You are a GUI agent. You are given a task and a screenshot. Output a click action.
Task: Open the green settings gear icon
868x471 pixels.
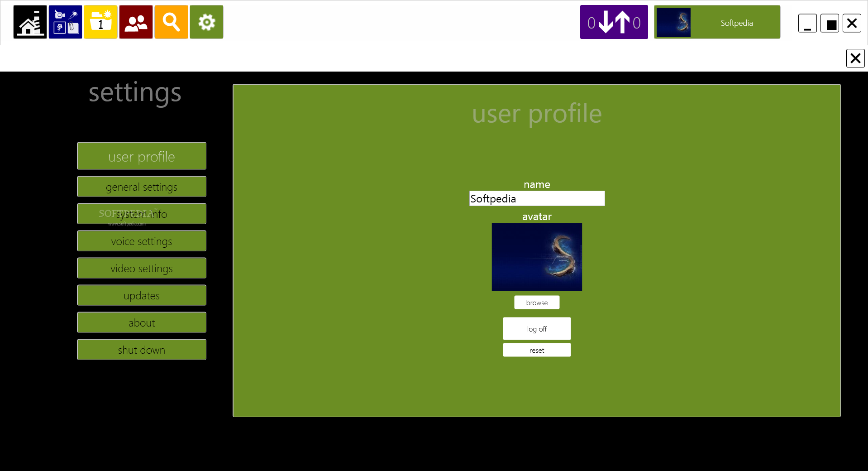point(206,22)
